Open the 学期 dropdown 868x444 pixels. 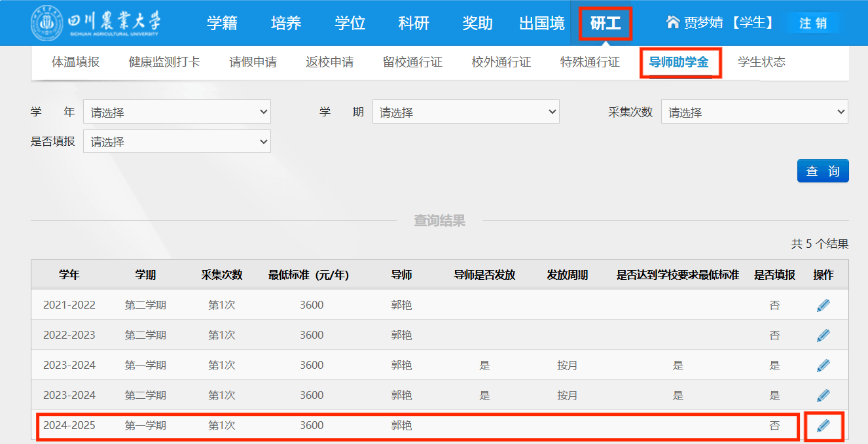point(465,112)
